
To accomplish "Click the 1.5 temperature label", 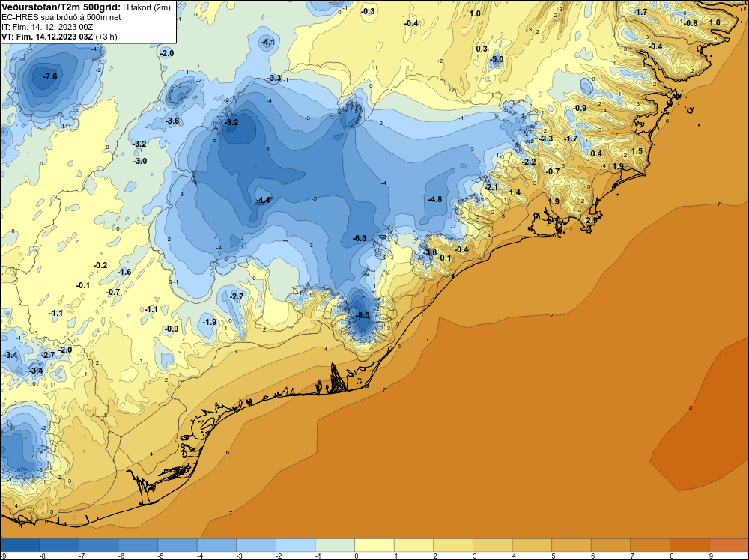I will coord(637,151).
